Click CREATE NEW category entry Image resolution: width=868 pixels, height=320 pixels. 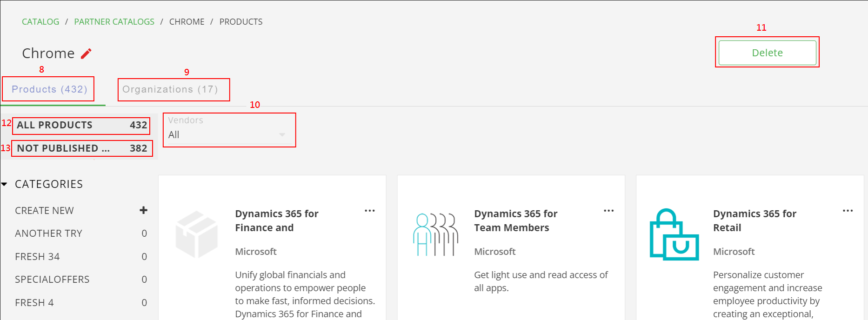tap(81, 211)
